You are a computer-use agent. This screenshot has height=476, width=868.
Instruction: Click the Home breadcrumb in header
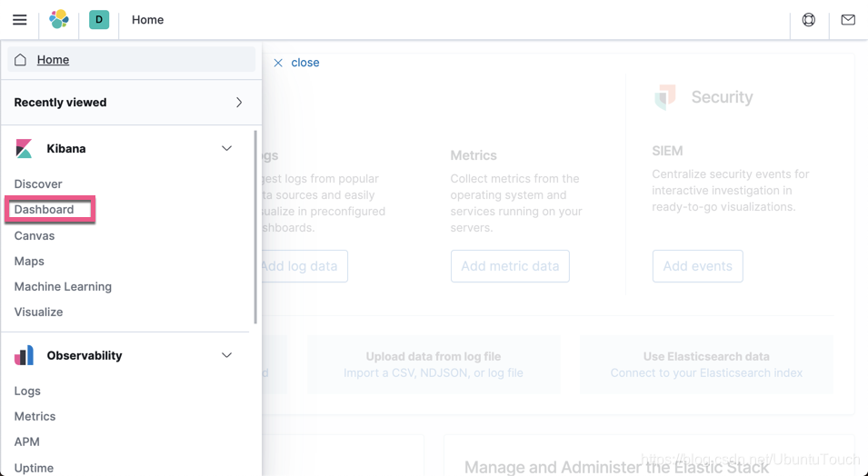pos(148,20)
